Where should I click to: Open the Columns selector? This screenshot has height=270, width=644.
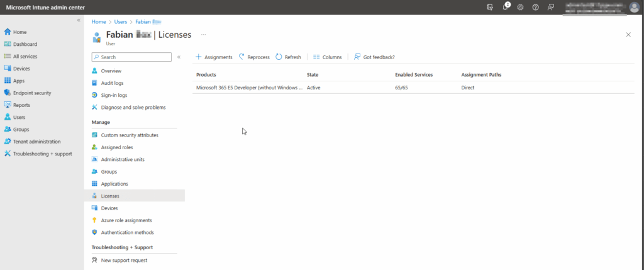(x=327, y=57)
